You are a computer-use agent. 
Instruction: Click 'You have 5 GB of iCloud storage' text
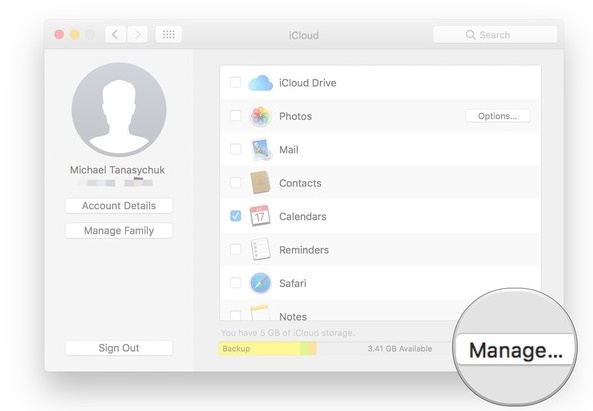click(288, 333)
